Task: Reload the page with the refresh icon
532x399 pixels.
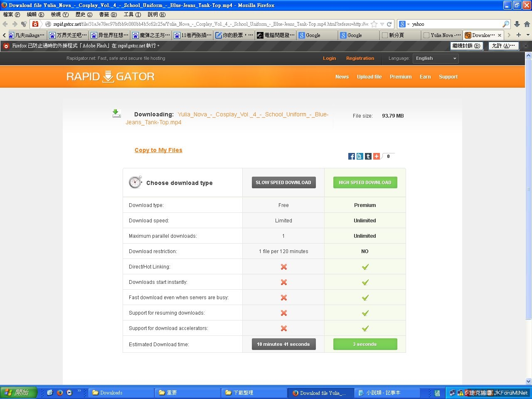Action: (x=389, y=24)
